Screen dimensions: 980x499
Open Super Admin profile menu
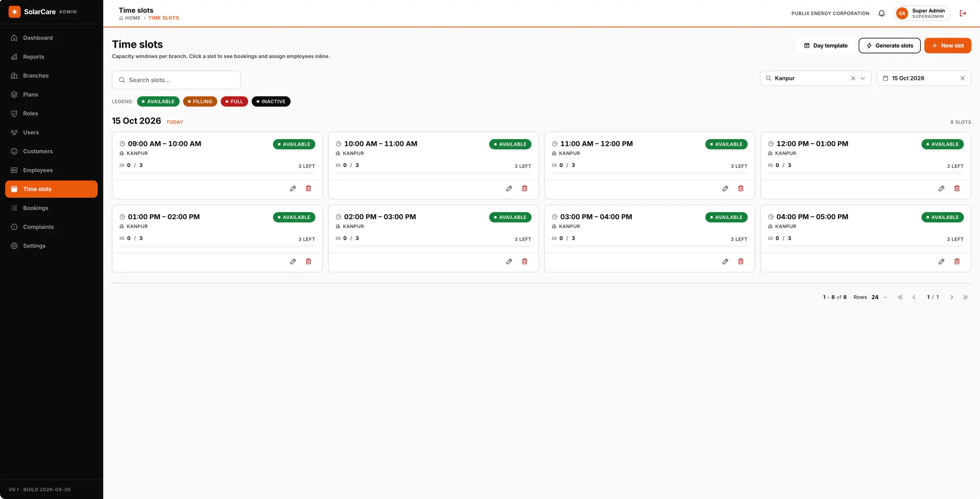tap(922, 13)
